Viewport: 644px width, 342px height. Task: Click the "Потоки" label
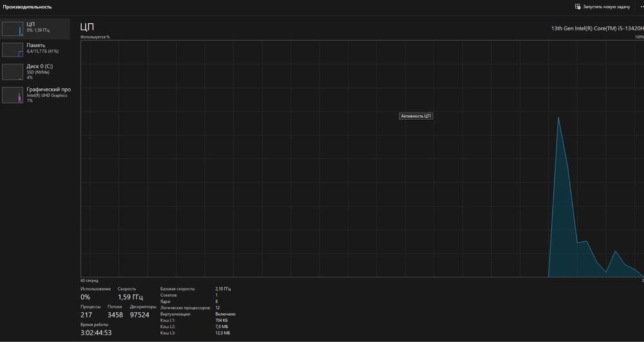(x=115, y=307)
